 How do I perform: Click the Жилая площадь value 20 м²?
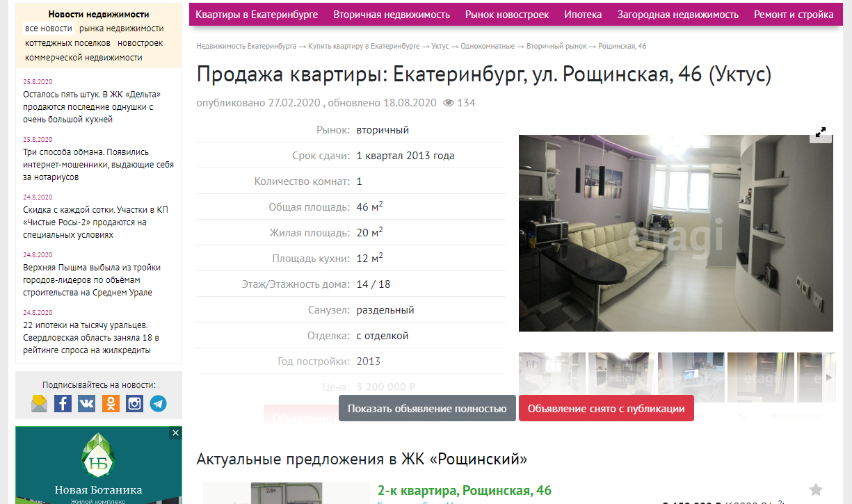point(370,232)
